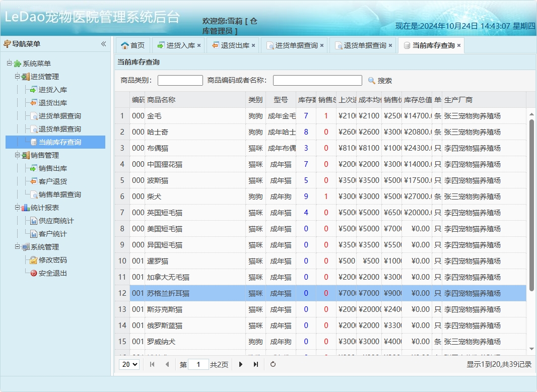Go to the next page of results
537x392 pixels.
[x=241, y=364]
